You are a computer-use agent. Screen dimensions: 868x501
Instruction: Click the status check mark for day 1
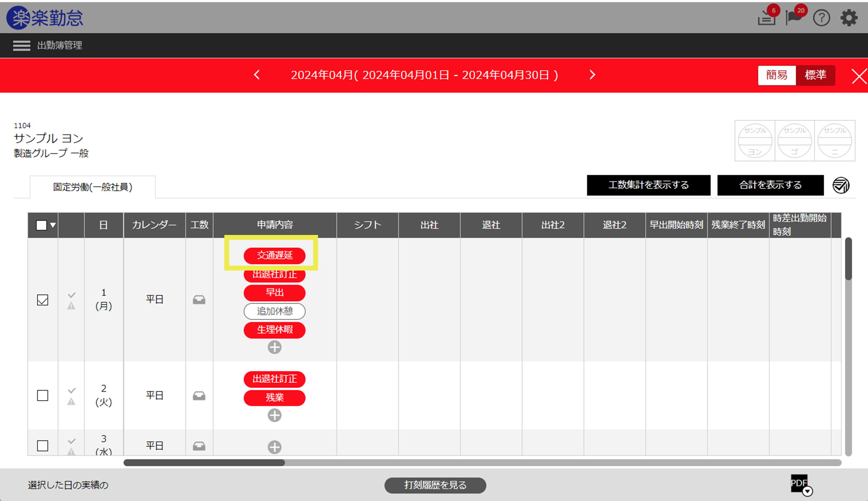pos(72,295)
